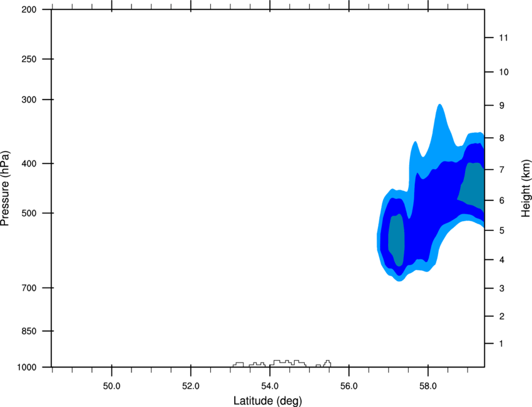
Task: Pick the 5 km height label
Action: (502, 231)
